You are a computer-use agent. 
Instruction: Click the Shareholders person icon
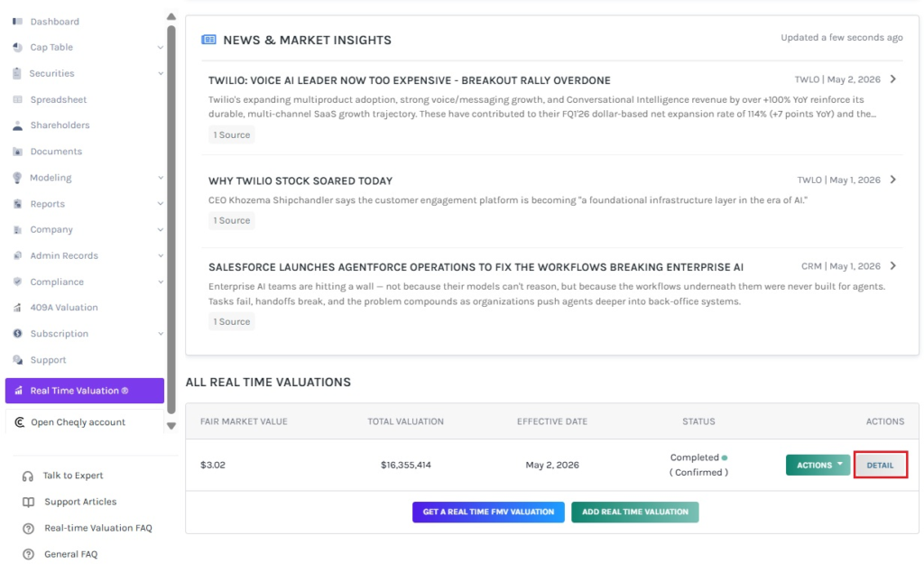point(18,125)
